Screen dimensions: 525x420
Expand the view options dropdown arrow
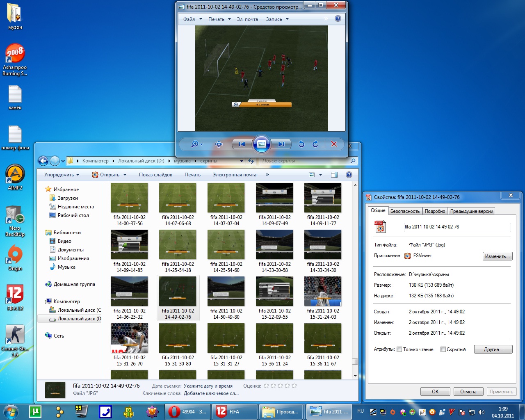(321, 175)
